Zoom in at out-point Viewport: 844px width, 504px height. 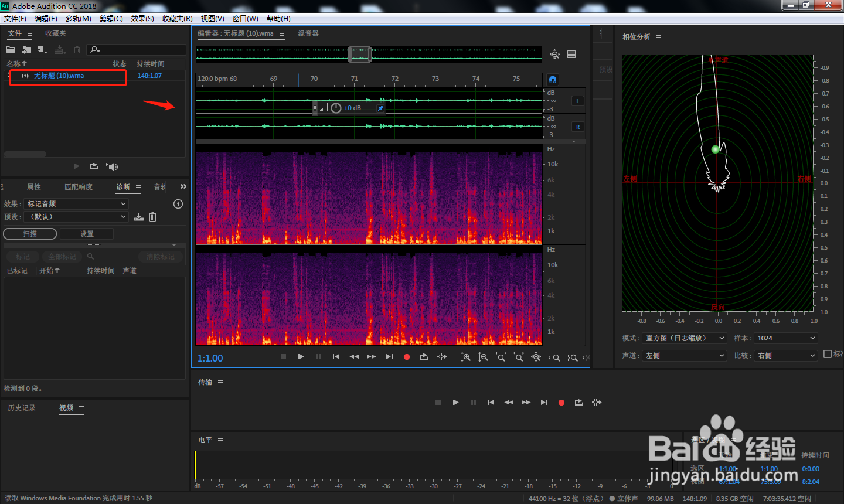point(573,357)
